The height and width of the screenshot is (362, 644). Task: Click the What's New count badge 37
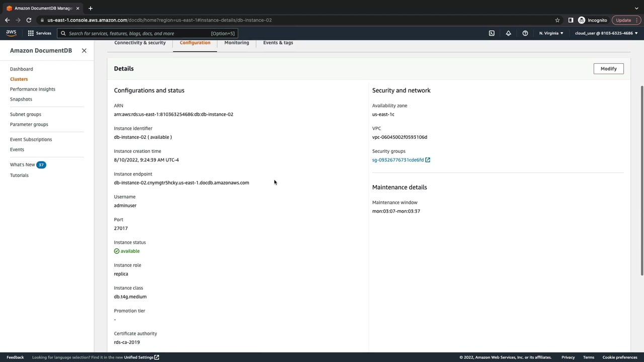[41, 165]
